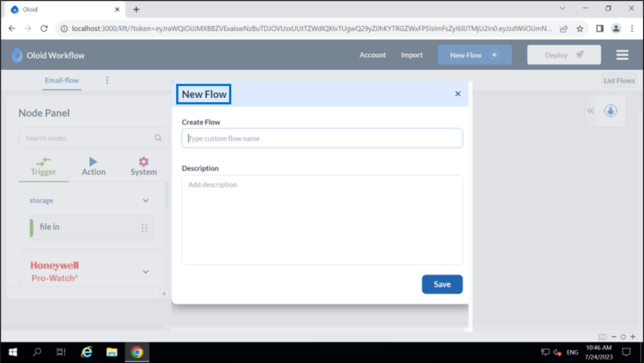Focus the custom flow name field
This screenshot has height=363, width=644.
[322, 138]
